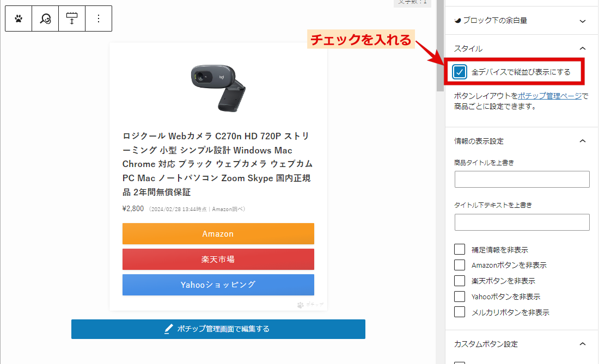Toggle 全デバイスで縦並び表示にする checkbox
This screenshot has width=599, height=364.
pyautogui.click(x=459, y=72)
